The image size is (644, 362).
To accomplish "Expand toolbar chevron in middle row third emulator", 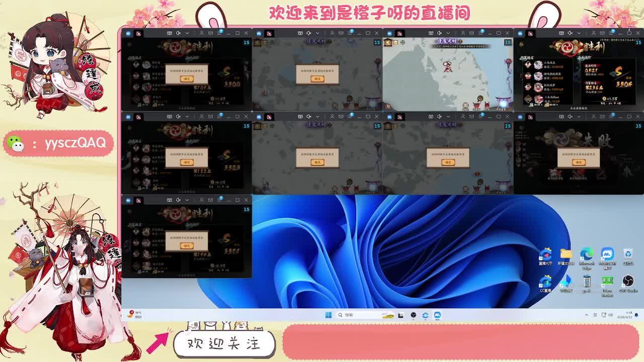I will point(448,117).
